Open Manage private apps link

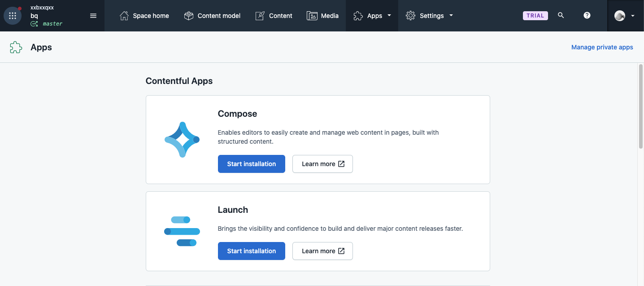click(x=602, y=47)
